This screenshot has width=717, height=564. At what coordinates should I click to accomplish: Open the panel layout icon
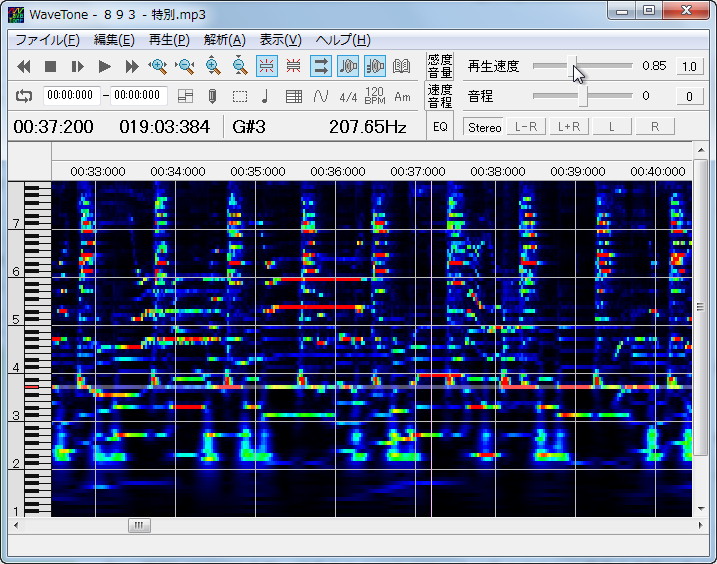click(x=185, y=96)
